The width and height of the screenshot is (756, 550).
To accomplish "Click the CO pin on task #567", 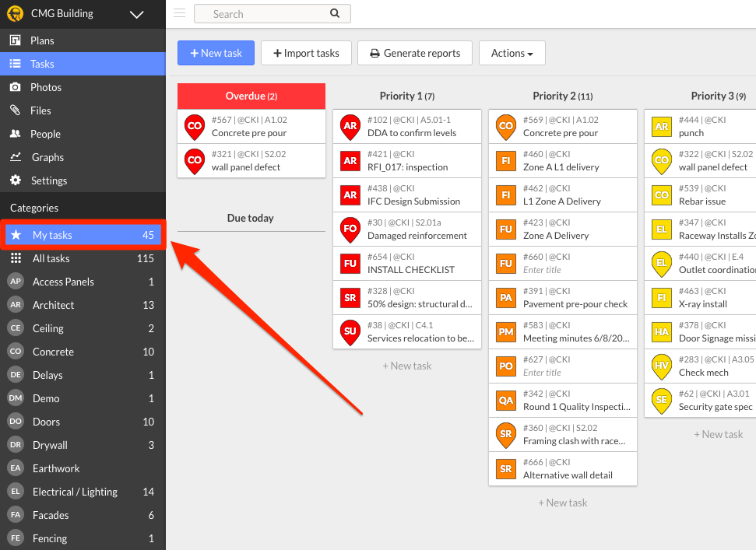I will pos(195,127).
